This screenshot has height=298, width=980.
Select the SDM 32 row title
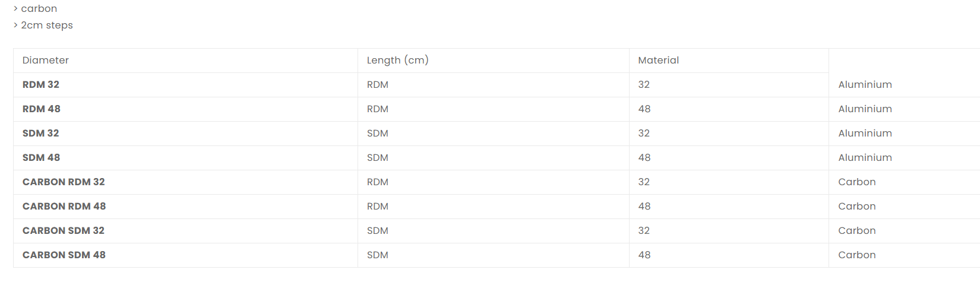pos(41,134)
